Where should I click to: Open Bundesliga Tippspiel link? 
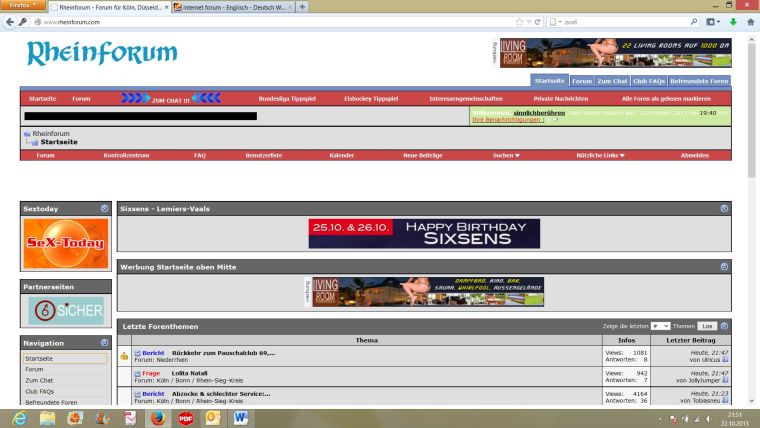click(287, 99)
